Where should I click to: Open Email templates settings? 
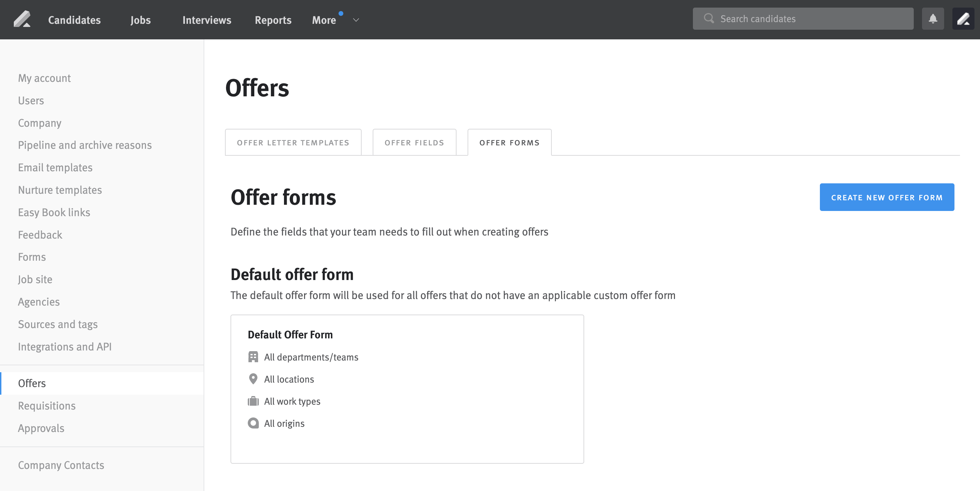[55, 167]
